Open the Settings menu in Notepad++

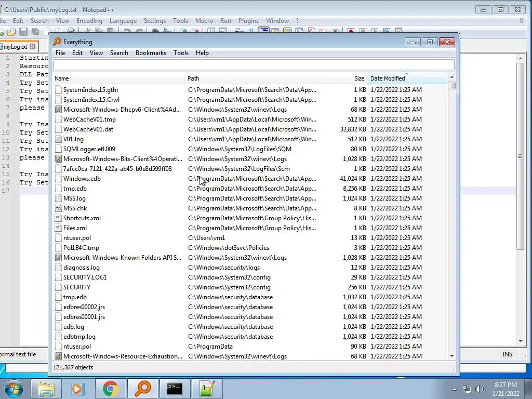pyautogui.click(x=155, y=21)
